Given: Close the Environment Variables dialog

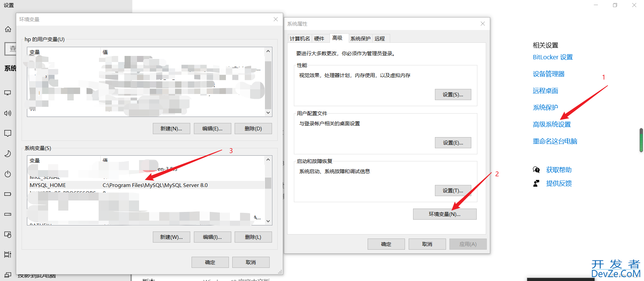Looking at the screenshot, I should [276, 19].
